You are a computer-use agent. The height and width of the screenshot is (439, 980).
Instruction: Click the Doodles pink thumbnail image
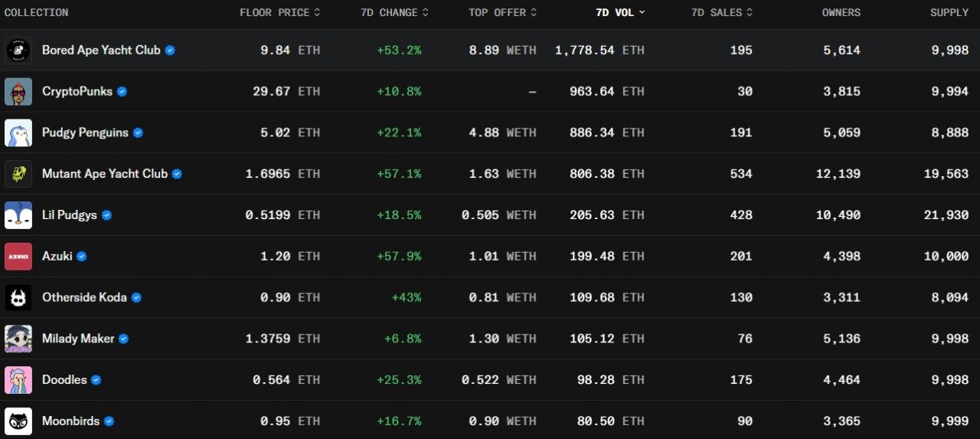point(18,380)
